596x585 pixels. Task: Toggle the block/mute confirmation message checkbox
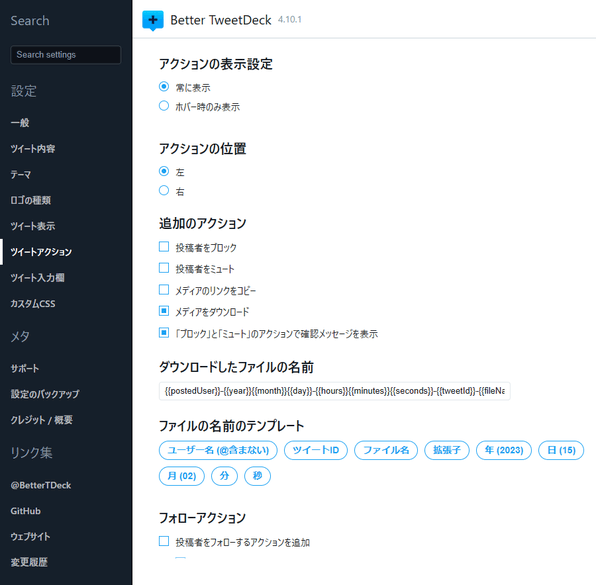point(164,333)
